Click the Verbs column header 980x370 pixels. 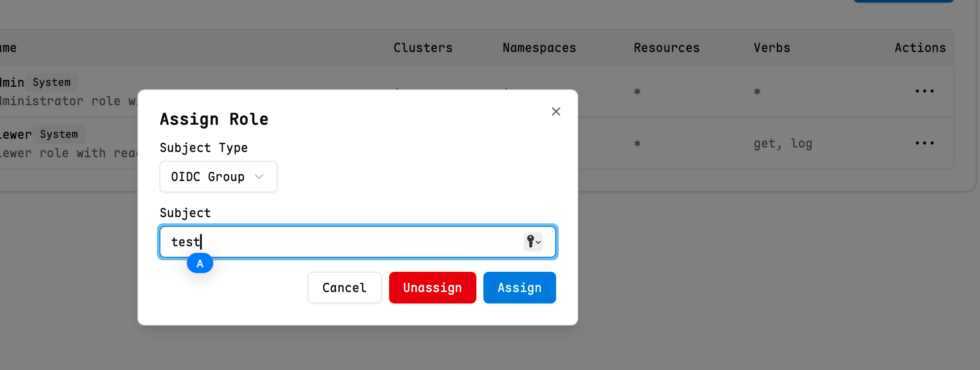[x=772, y=48]
